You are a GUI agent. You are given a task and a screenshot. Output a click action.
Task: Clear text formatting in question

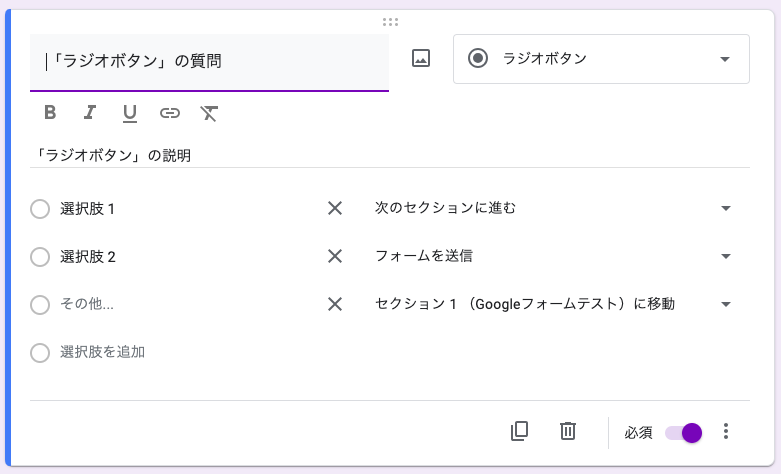[x=208, y=113]
